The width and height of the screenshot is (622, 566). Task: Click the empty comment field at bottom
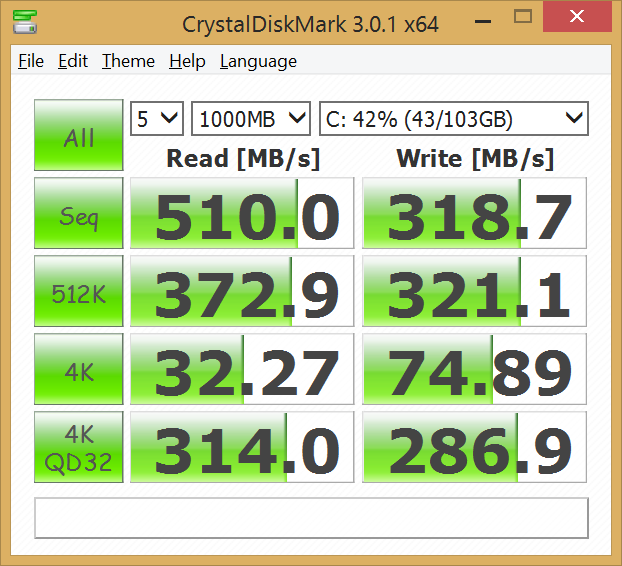pyautogui.click(x=311, y=518)
